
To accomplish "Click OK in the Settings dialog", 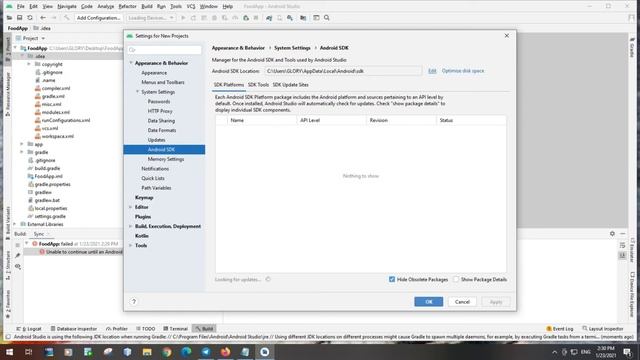I will point(429,302).
